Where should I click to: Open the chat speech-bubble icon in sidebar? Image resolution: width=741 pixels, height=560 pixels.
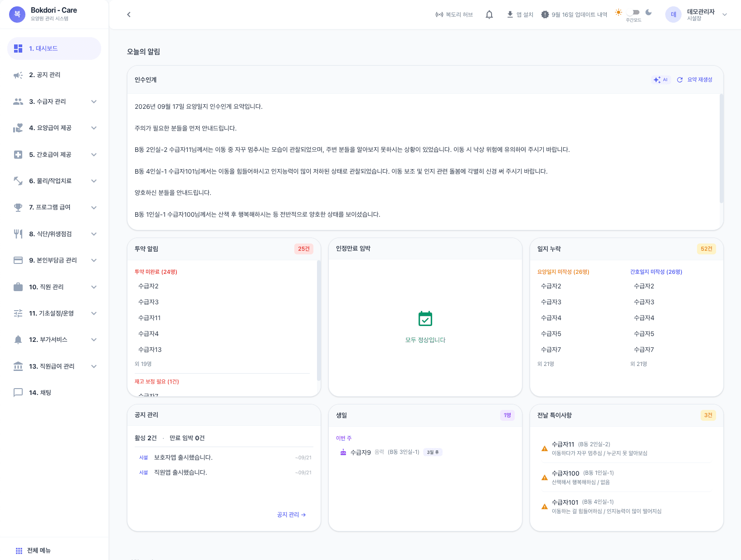pyautogui.click(x=18, y=393)
